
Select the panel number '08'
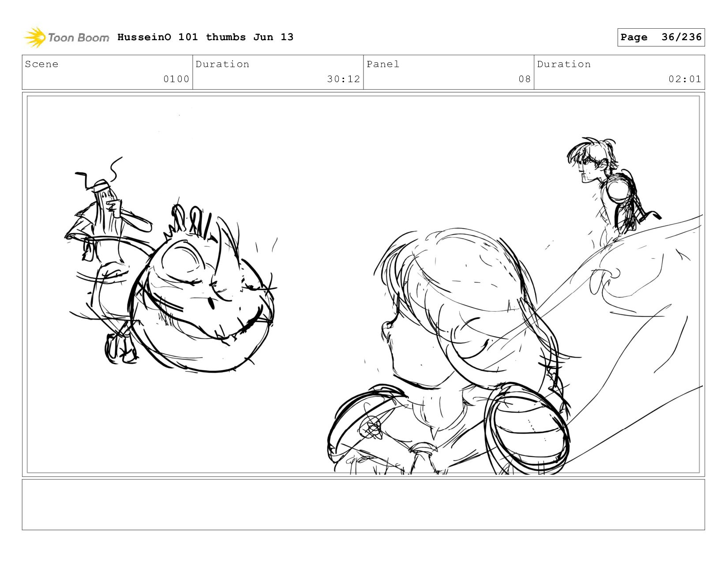(x=524, y=79)
